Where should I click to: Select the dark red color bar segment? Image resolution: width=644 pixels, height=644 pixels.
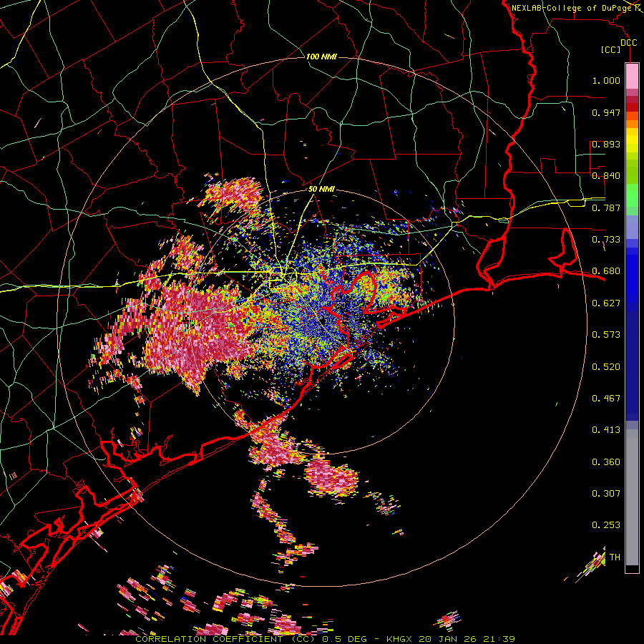pos(632,107)
